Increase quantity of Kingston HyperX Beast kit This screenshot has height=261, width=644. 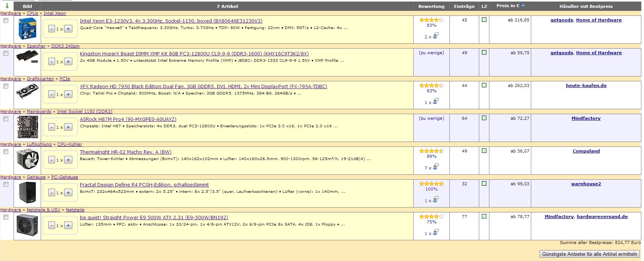tap(68, 61)
